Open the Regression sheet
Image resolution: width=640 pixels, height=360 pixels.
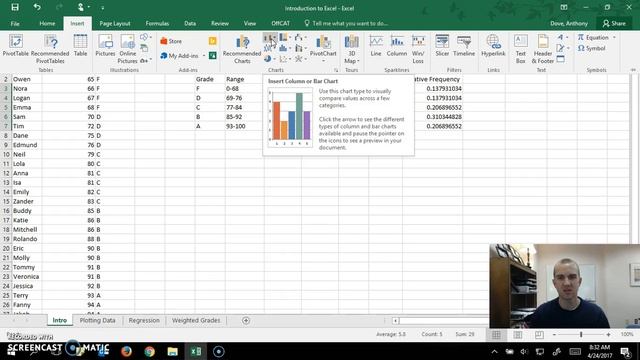coord(144,320)
